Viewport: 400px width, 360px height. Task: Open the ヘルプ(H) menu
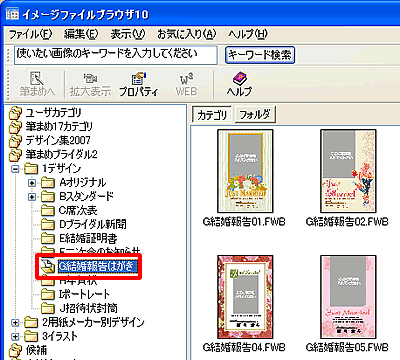[x=248, y=34]
